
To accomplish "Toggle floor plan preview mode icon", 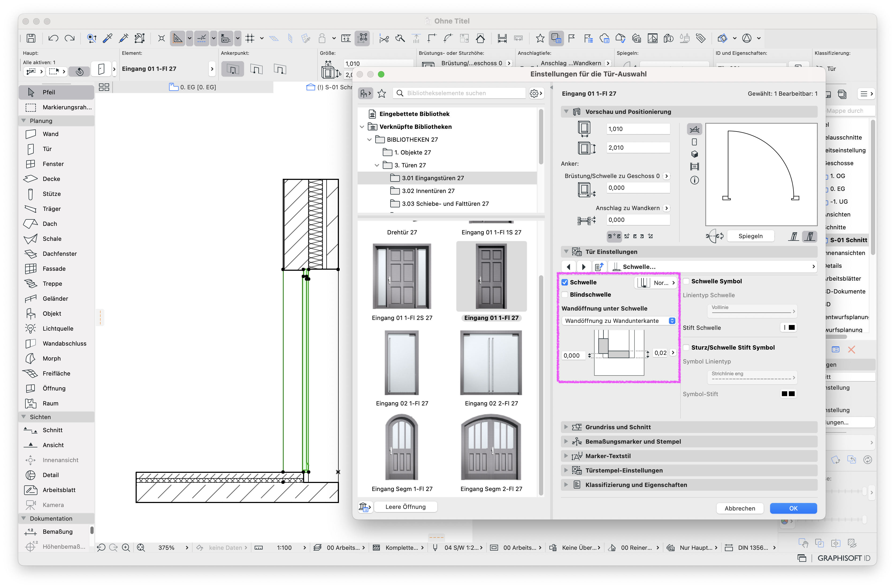I will [694, 129].
